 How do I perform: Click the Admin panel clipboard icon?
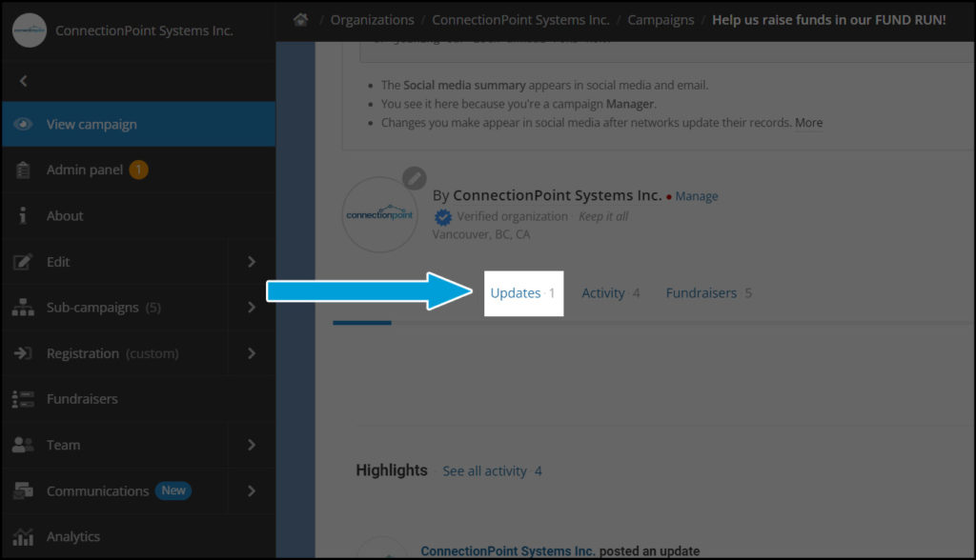[x=23, y=170]
